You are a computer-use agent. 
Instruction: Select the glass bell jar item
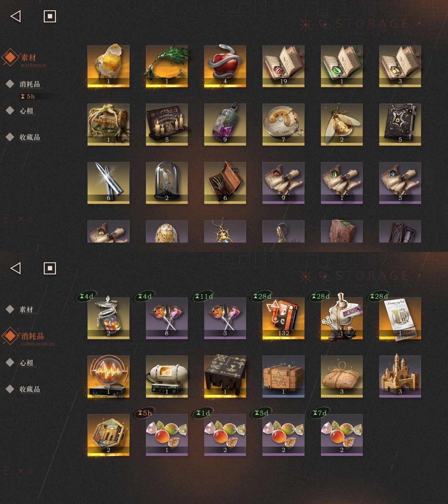(x=167, y=183)
